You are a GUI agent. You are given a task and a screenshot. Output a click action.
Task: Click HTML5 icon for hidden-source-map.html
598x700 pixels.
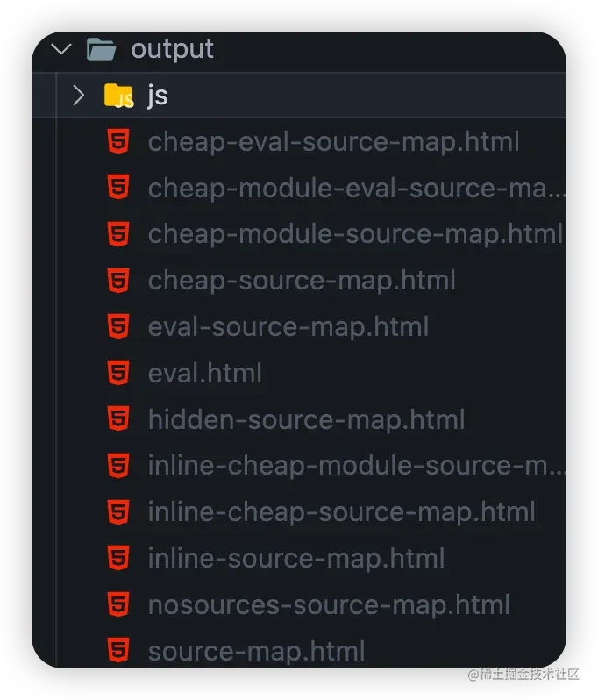(118, 419)
